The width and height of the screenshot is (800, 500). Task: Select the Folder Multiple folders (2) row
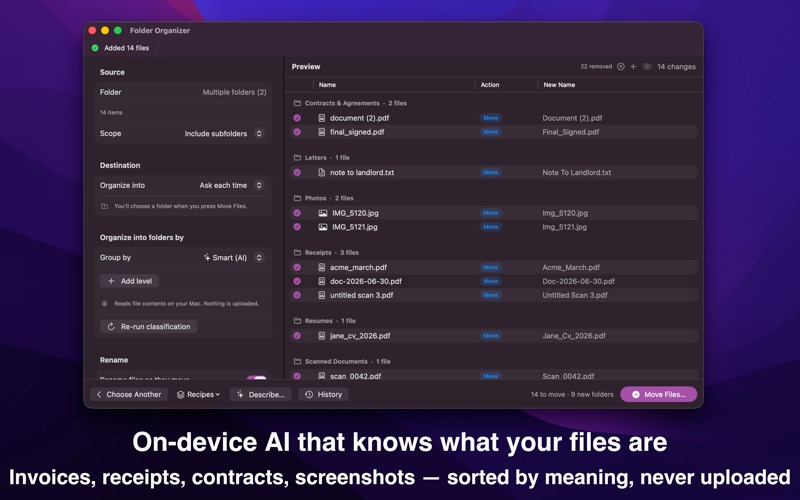pyautogui.click(x=183, y=92)
